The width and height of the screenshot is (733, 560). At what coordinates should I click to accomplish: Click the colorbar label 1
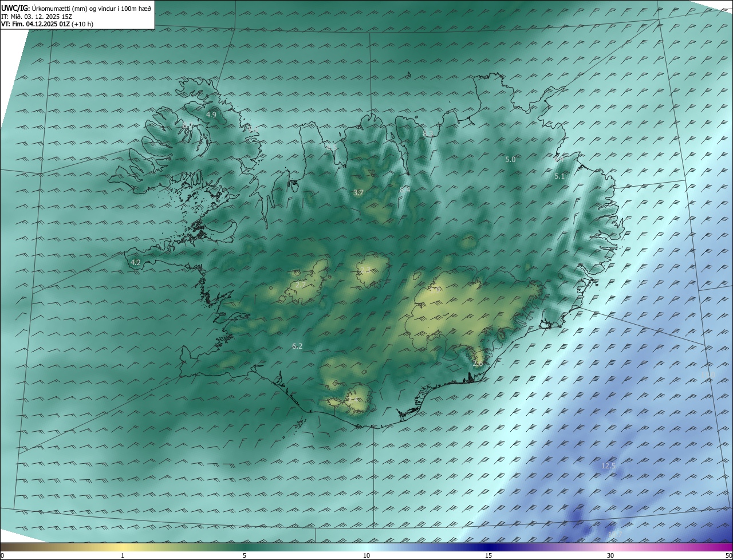coord(123,555)
